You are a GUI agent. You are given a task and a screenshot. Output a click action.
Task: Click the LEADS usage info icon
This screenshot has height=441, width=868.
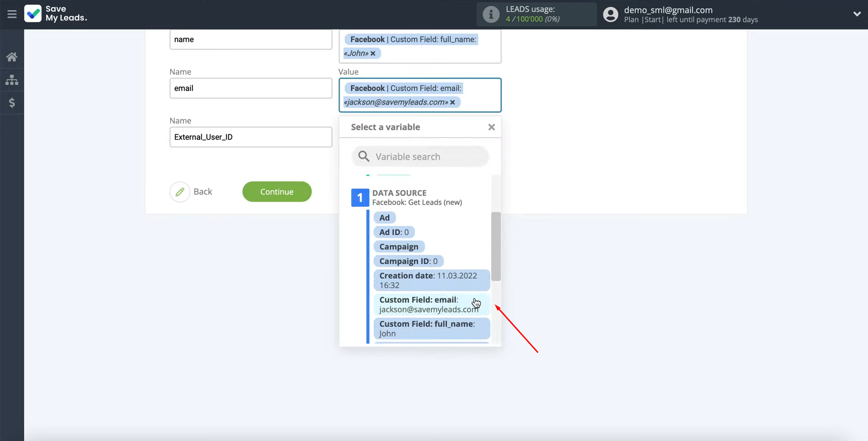pyautogui.click(x=491, y=14)
